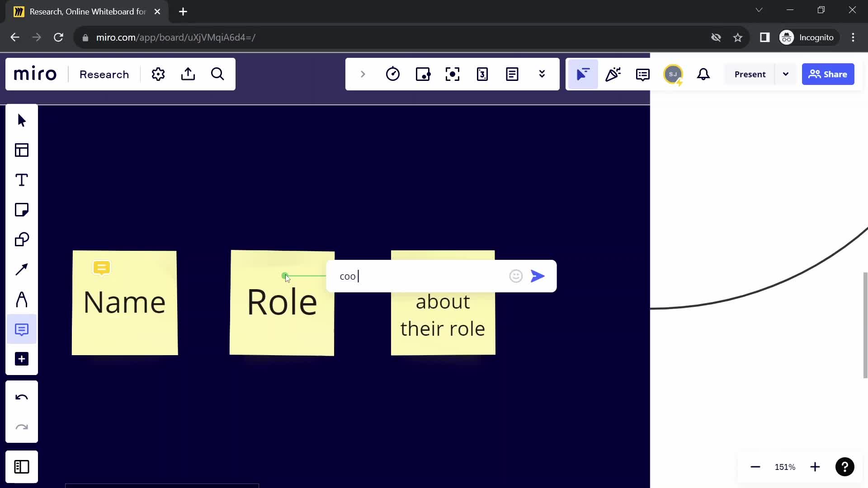Select the connector/line tool
The image size is (868, 488).
21,270
